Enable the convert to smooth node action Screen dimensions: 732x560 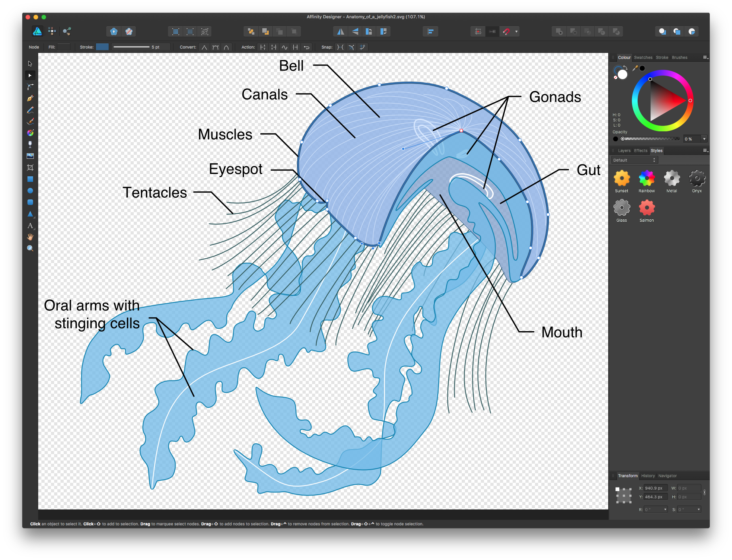tap(215, 47)
